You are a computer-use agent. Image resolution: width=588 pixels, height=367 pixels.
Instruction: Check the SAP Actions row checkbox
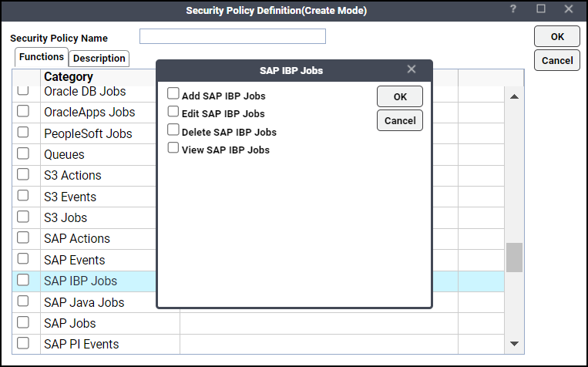coord(23,237)
